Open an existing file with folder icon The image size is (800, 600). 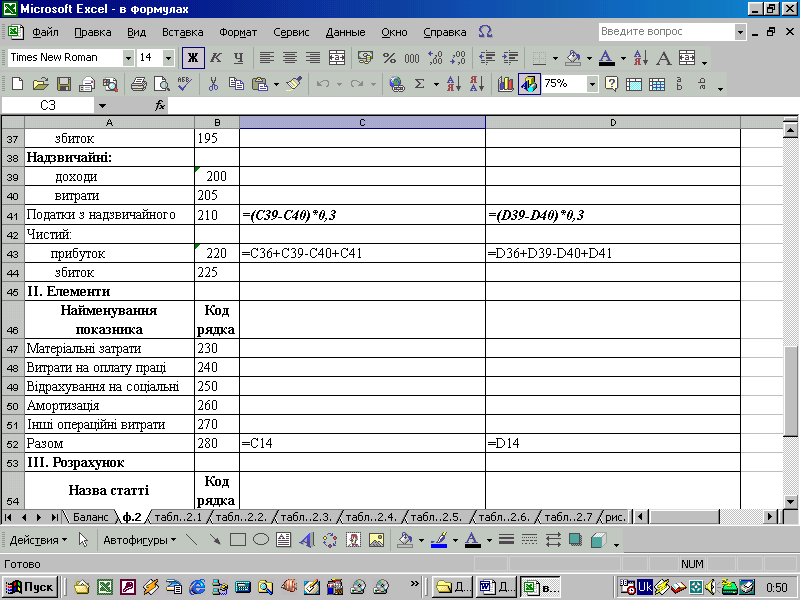point(41,84)
